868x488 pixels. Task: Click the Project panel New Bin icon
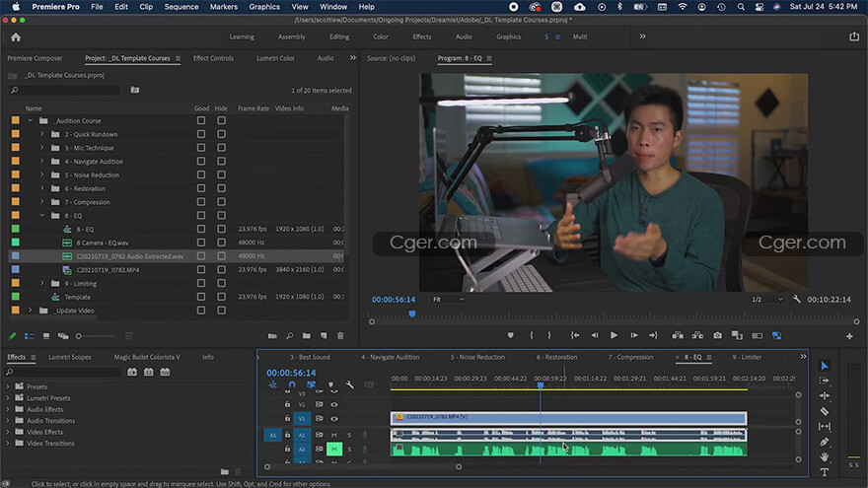click(306, 336)
